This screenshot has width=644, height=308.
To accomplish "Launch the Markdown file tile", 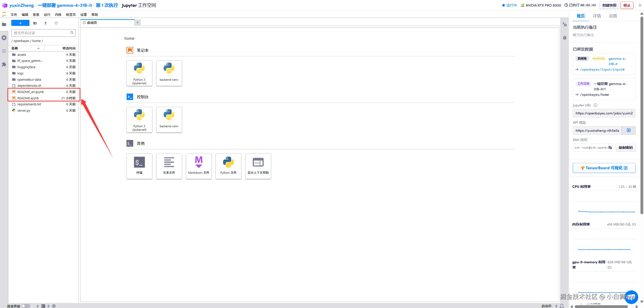I will coord(199,166).
